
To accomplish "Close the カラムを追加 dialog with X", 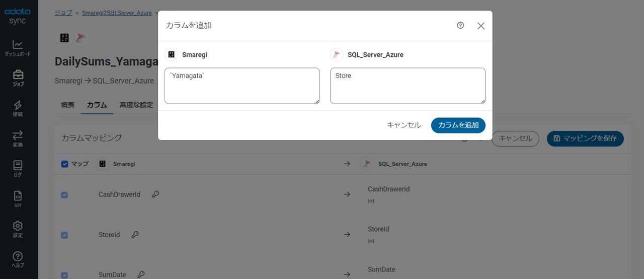I will point(481,26).
